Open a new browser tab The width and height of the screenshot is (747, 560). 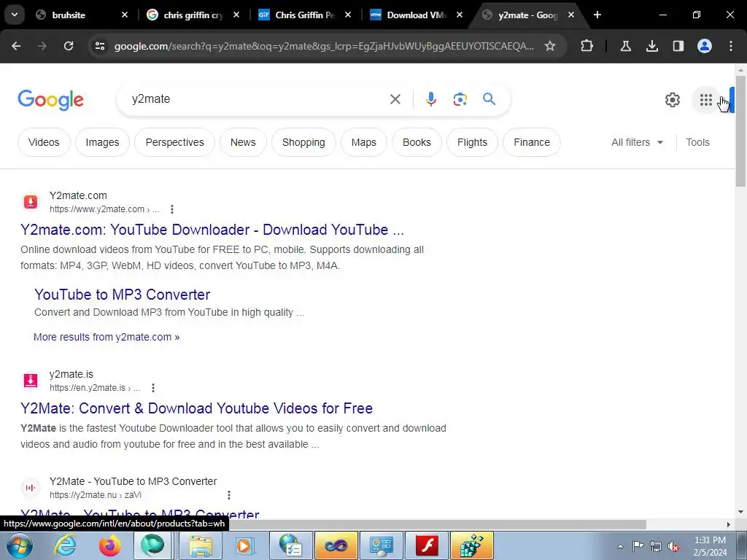pos(597,15)
